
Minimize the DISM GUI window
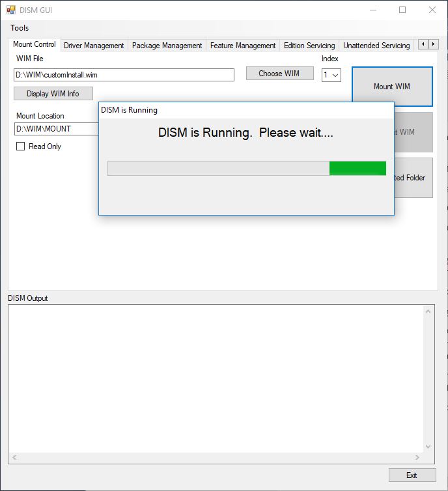373,10
